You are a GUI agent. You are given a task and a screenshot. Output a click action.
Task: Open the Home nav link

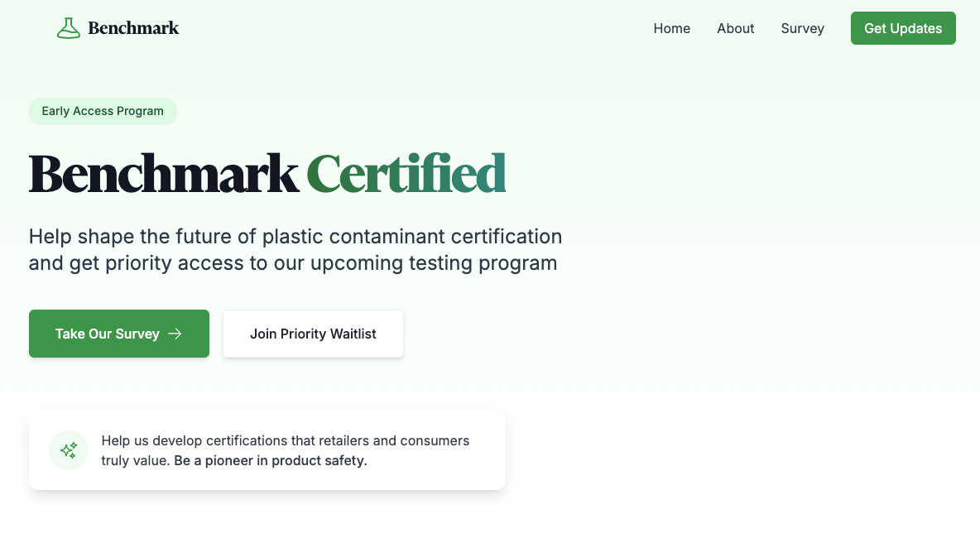click(x=671, y=28)
